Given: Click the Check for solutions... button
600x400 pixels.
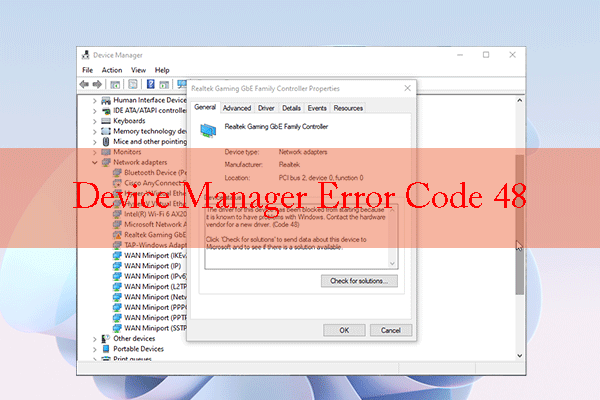Looking at the screenshot, I should click(x=359, y=281).
